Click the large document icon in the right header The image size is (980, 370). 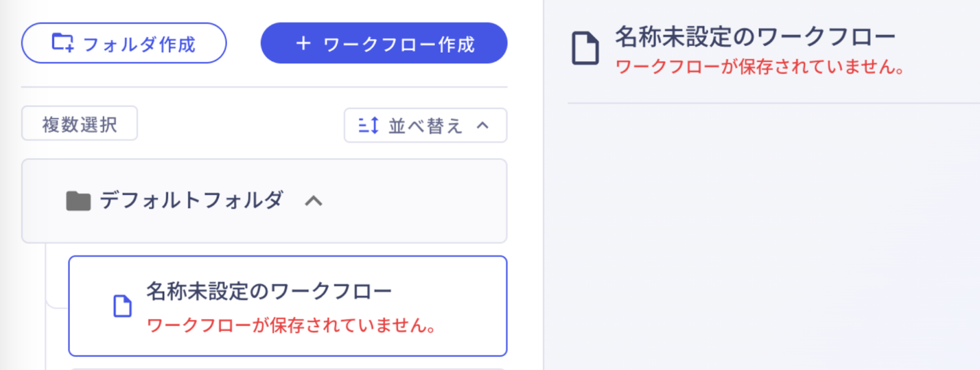click(x=585, y=49)
